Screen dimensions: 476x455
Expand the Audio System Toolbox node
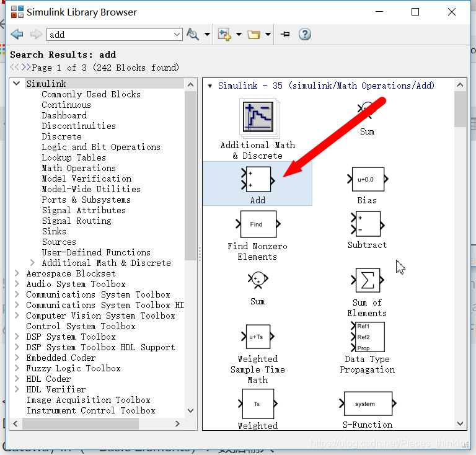[17, 284]
